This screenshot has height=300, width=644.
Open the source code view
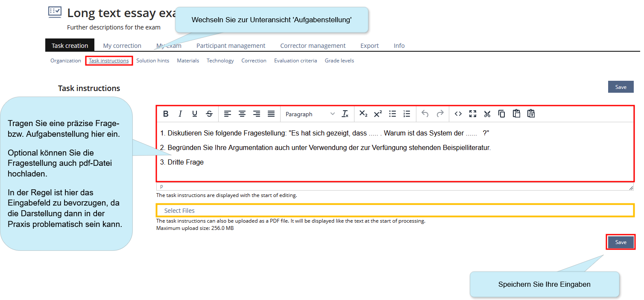click(x=458, y=114)
